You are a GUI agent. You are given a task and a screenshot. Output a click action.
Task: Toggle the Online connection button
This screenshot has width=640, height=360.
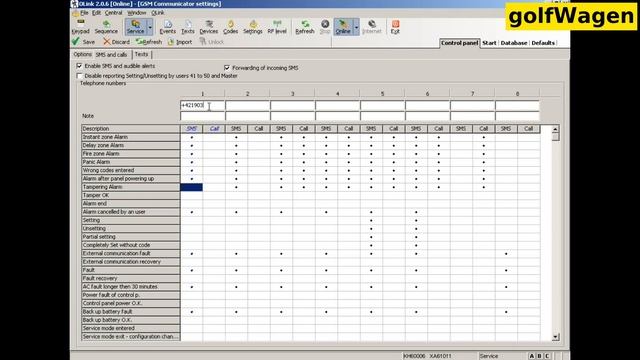click(x=343, y=27)
